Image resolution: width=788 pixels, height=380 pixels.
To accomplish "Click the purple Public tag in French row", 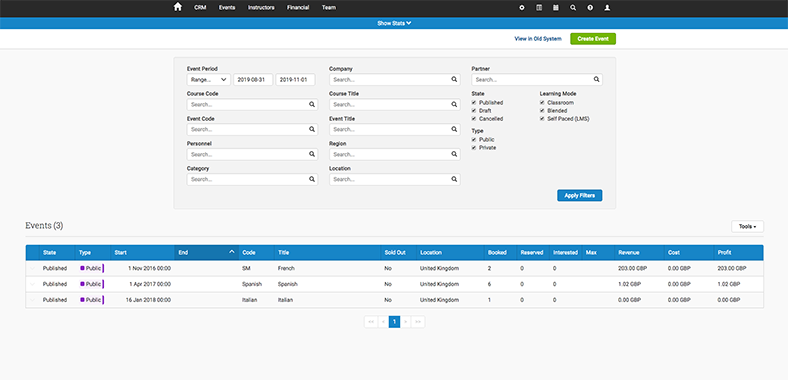I will pyautogui.click(x=91, y=268).
